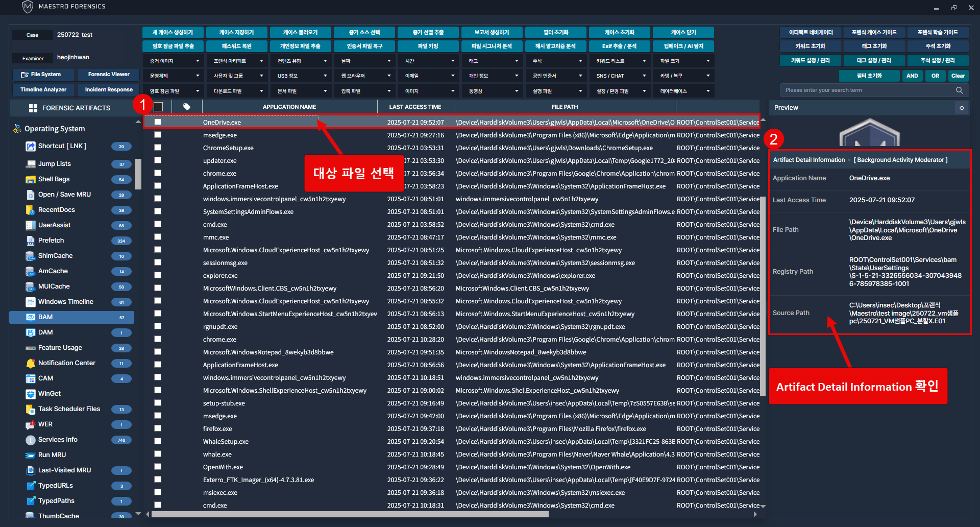Toggle the select-all checkbox in header
Viewport: 980px width, 527px height.
158,107
